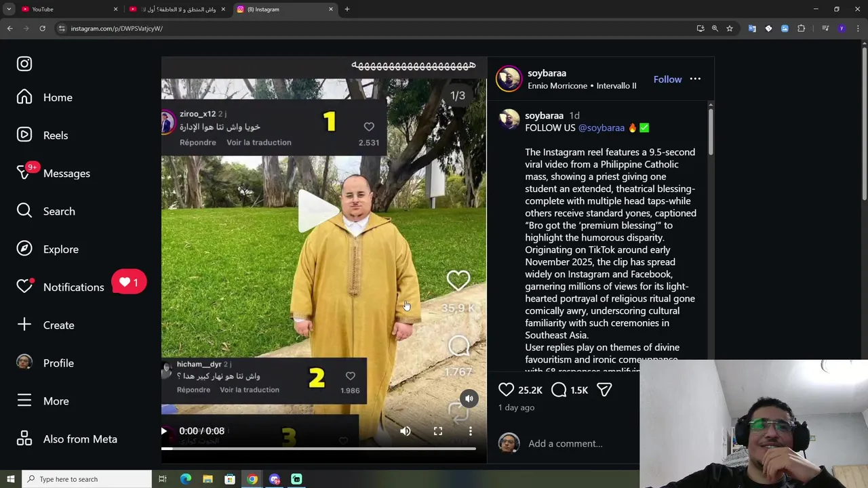Open Notifications in the sidebar
Screen dimensions: 868x488
60,287
